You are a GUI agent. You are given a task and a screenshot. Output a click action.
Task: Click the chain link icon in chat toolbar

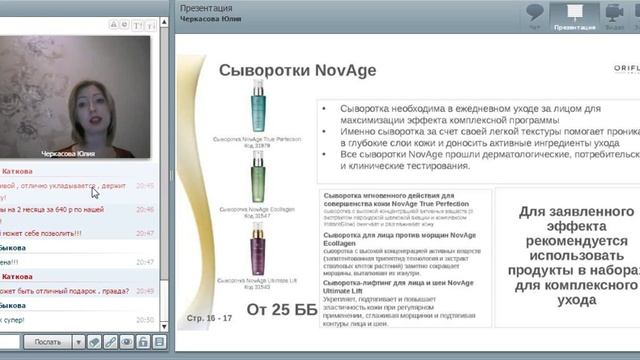(x=111, y=342)
